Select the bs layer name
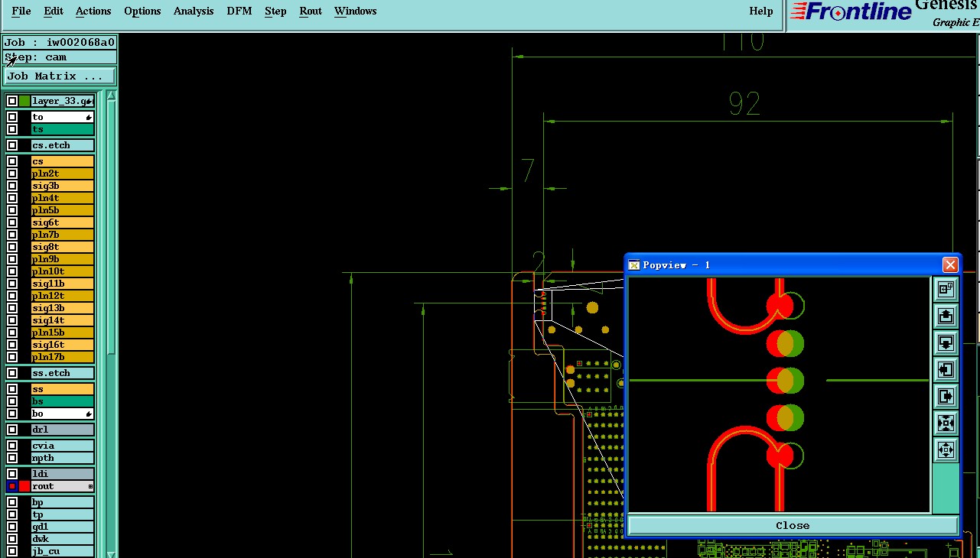This screenshot has width=980, height=558. click(63, 401)
